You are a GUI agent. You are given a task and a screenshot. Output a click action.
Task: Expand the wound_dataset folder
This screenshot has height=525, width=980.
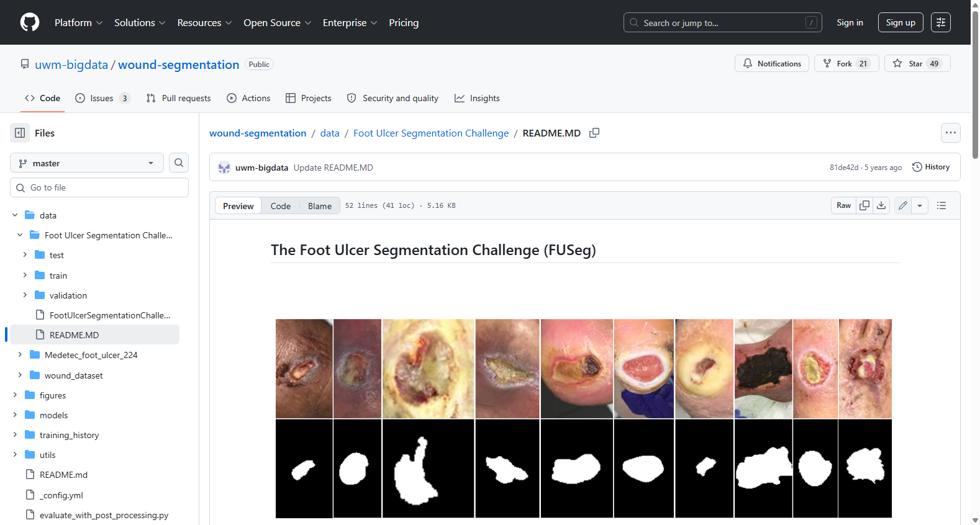click(20, 375)
